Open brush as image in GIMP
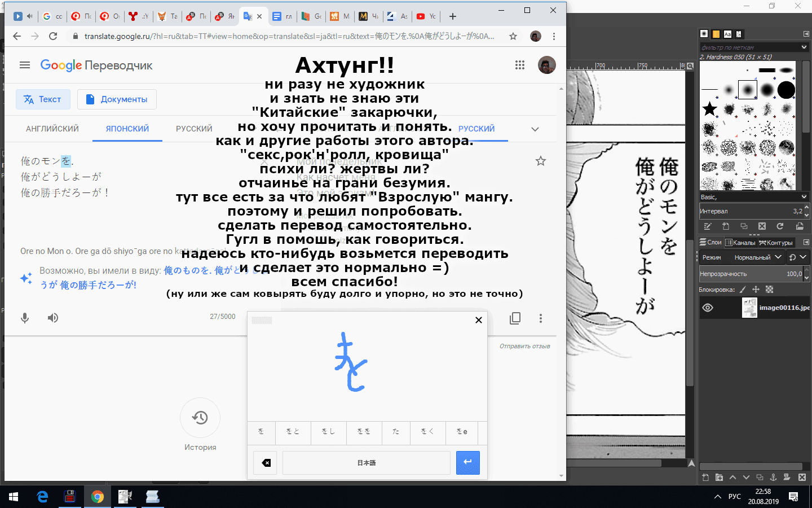This screenshot has height=508, width=812. pyautogui.click(x=800, y=226)
